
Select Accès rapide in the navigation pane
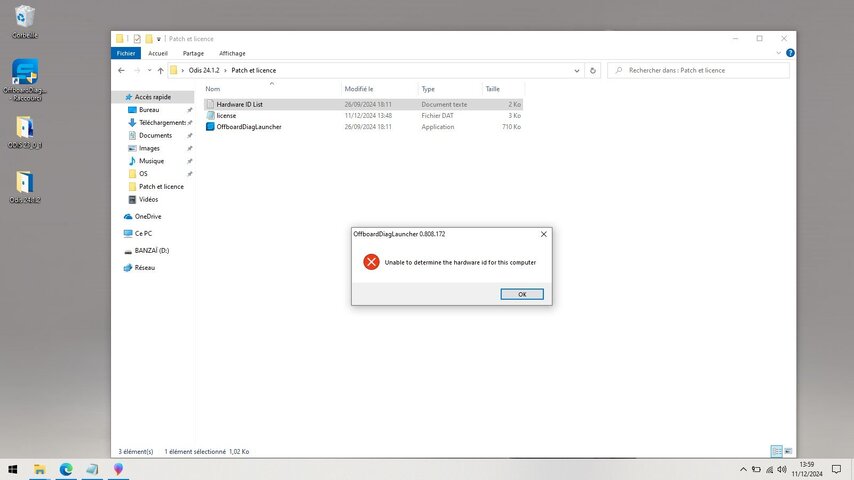152,97
